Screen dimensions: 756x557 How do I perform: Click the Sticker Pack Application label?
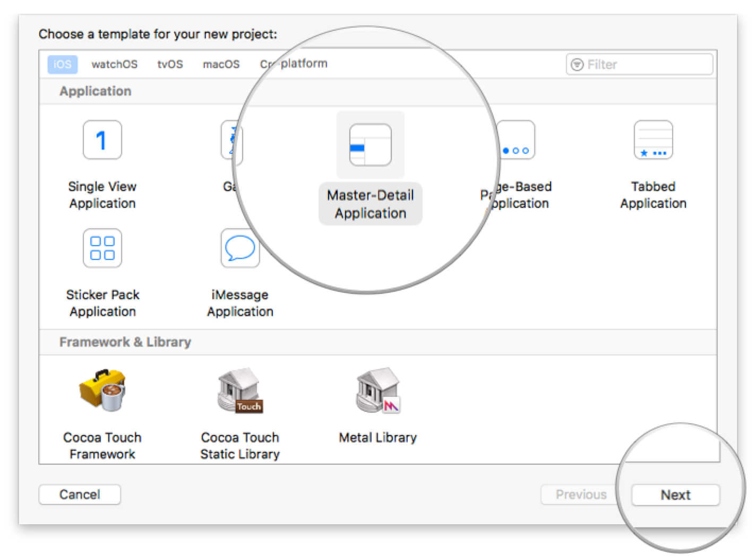coord(102,303)
